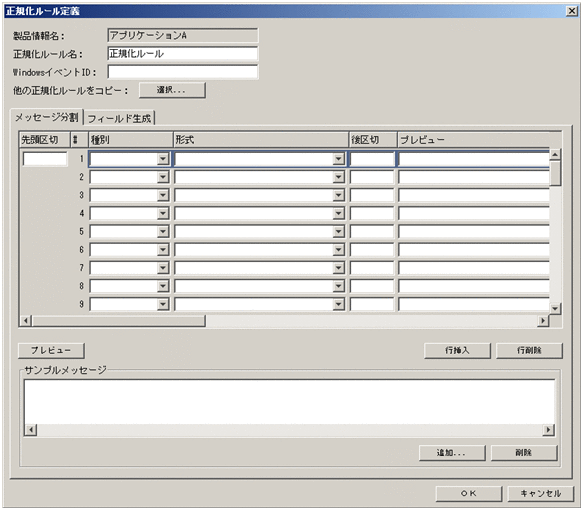585x512 pixels.
Task: Open the 種別 dropdown in row 6
Action: pos(163,250)
